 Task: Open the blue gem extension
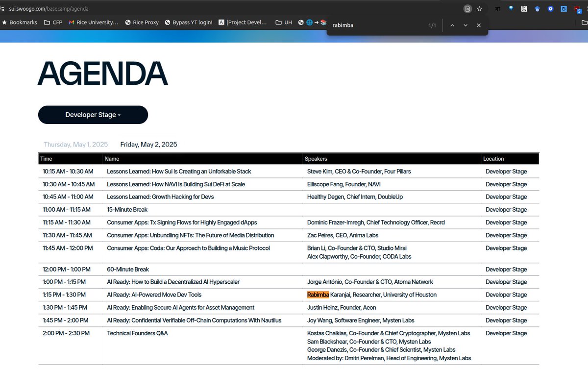(511, 9)
